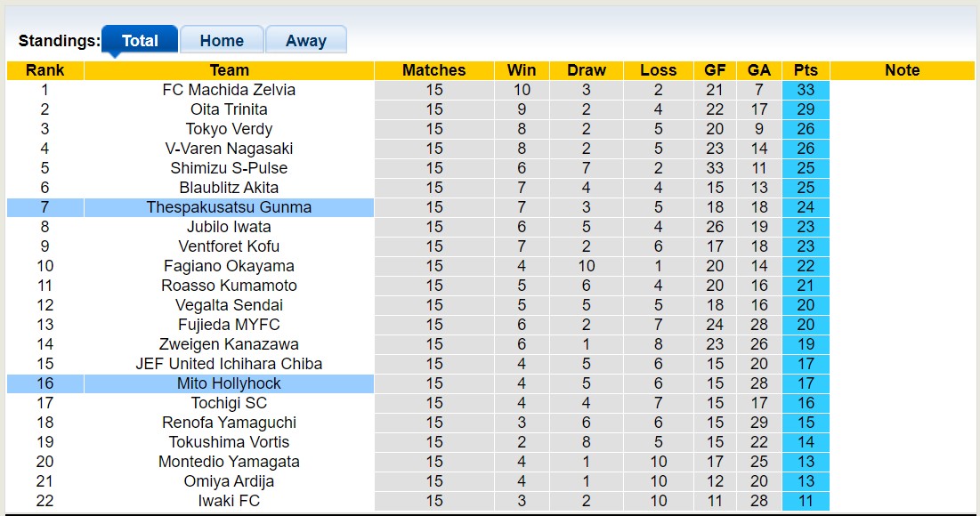Click the Rank column header

45,70
